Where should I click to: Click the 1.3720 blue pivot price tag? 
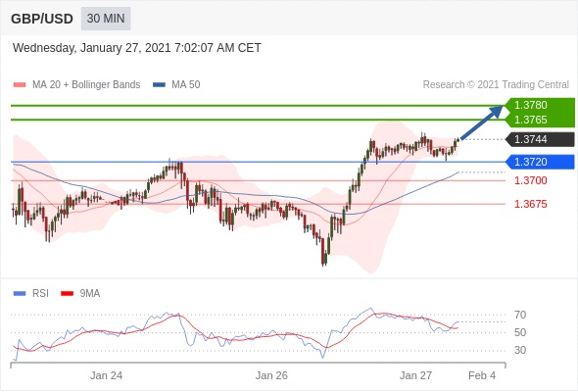541,162
